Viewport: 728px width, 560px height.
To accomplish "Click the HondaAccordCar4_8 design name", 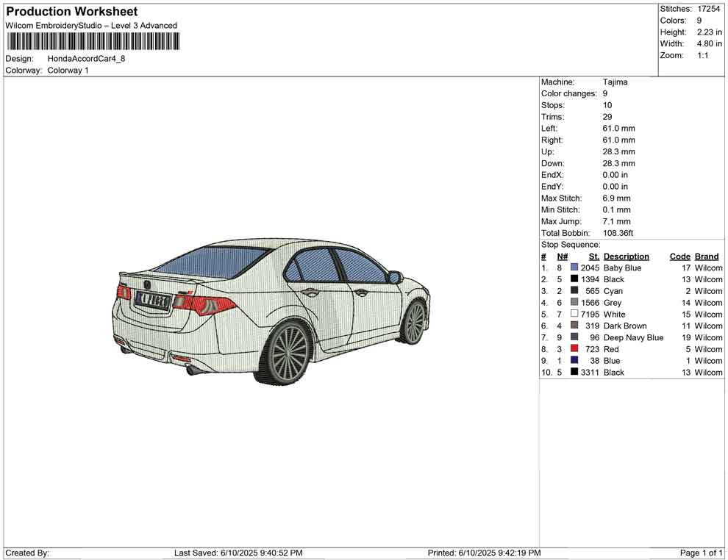I will coord(86,58).
